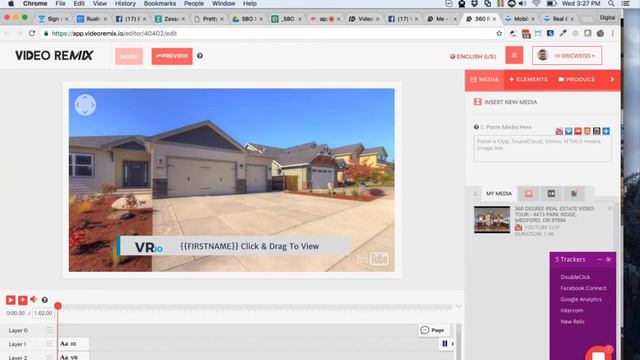Open the Hi ERICWEISS user dropdown

point(567,56)
